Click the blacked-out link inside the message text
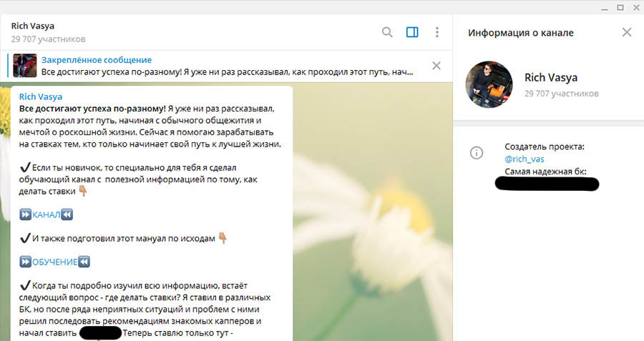 100,333
